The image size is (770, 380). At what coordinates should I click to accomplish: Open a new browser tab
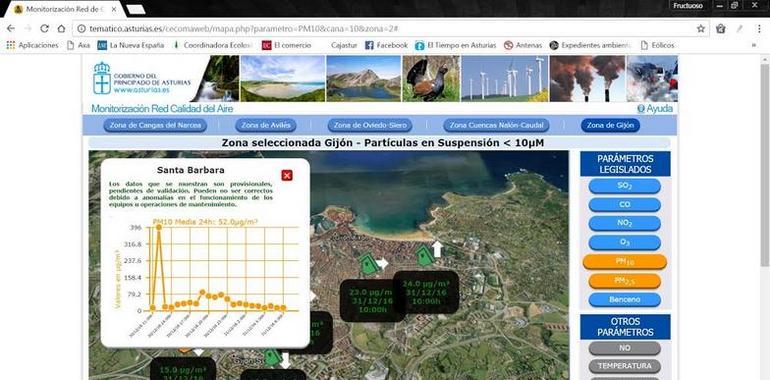point(135,9)
